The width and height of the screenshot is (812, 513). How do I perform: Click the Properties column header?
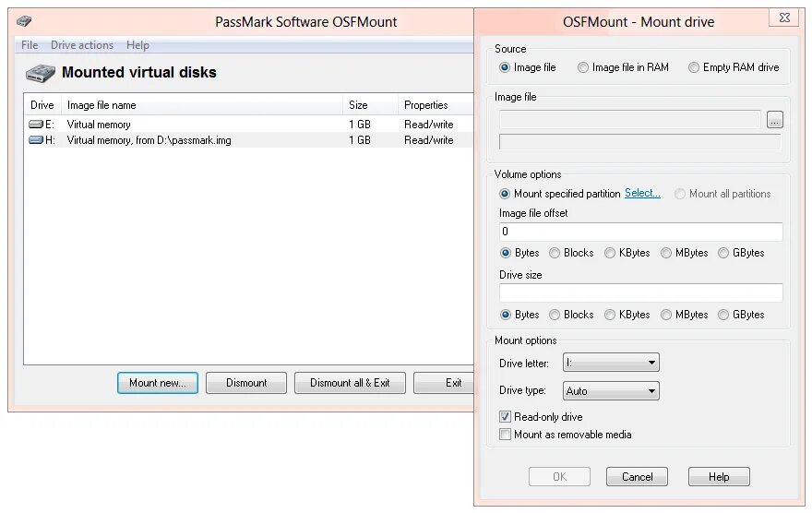(436, 105)
